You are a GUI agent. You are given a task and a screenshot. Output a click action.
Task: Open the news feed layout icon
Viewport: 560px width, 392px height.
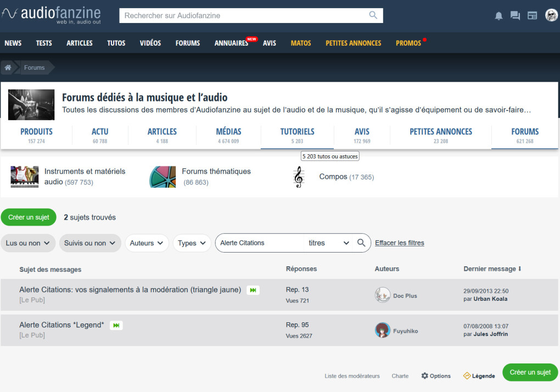[532, 16]
